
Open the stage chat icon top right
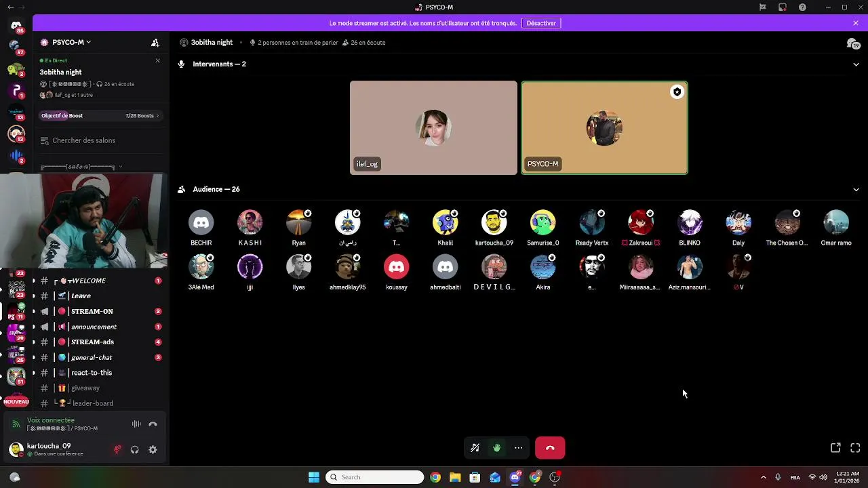tap(853, 43)
